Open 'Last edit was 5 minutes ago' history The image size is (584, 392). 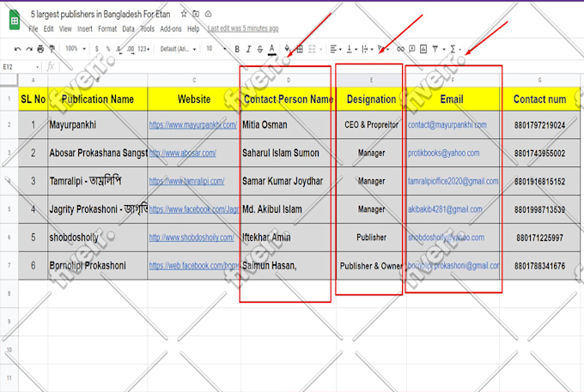point(243,28)
